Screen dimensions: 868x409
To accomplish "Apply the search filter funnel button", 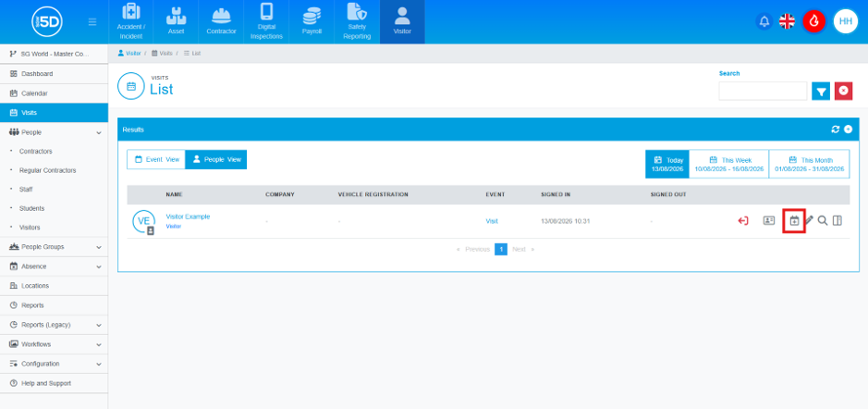I will tap(821, 91).
